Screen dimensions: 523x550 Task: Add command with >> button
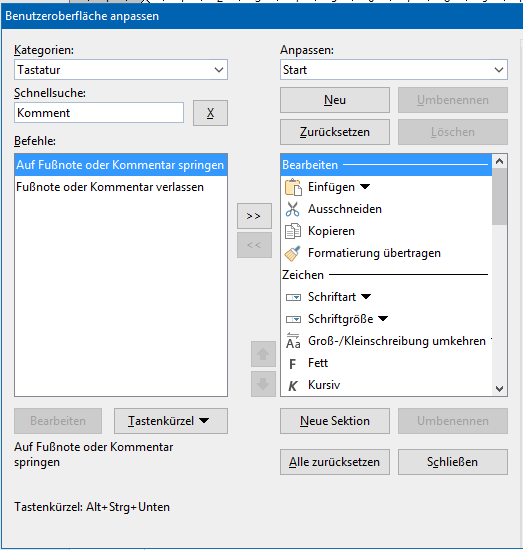coord(254,216)
